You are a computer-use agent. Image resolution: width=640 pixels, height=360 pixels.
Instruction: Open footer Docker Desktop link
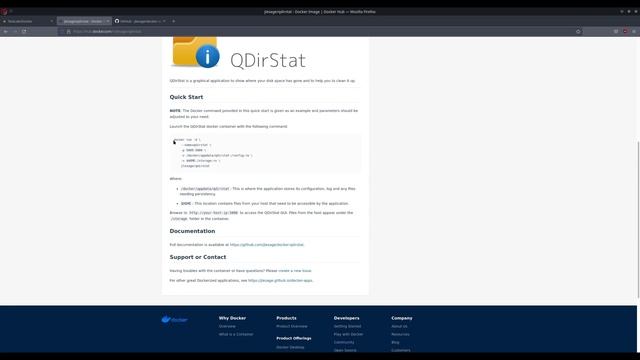pos(290,347)
